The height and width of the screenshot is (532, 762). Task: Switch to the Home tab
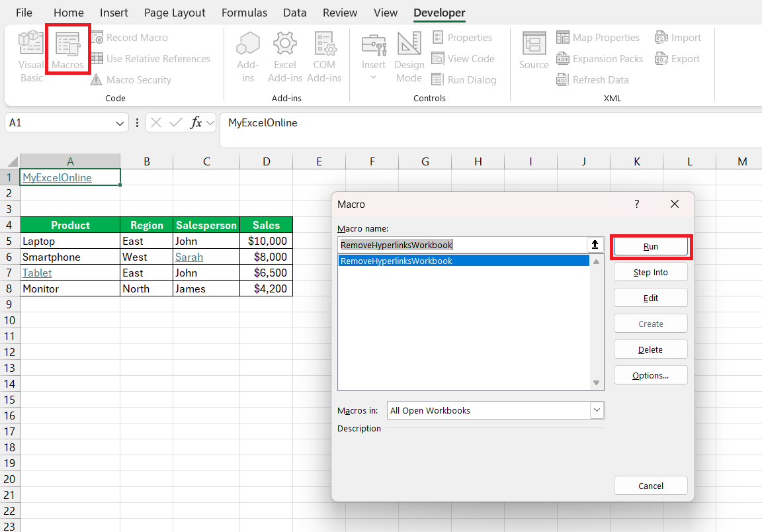tap(69, 13)
